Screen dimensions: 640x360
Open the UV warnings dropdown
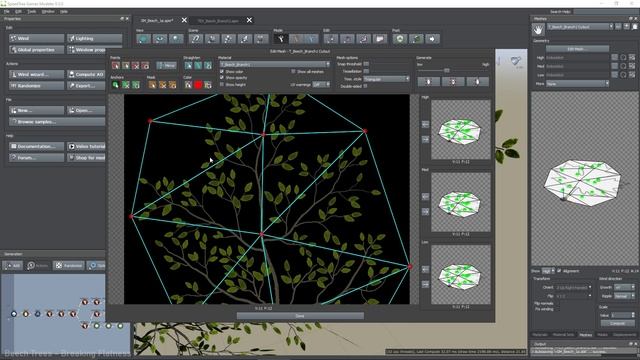point(321,84)
